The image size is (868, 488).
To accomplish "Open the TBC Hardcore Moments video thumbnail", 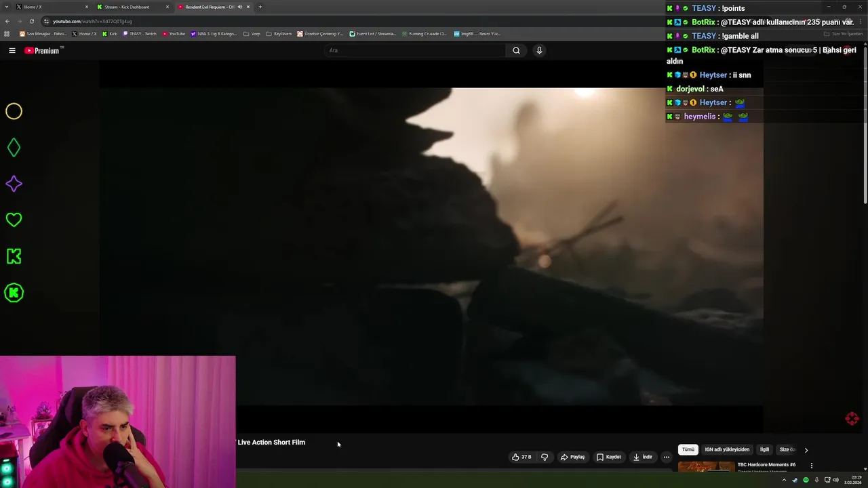I will pos(706,467).
